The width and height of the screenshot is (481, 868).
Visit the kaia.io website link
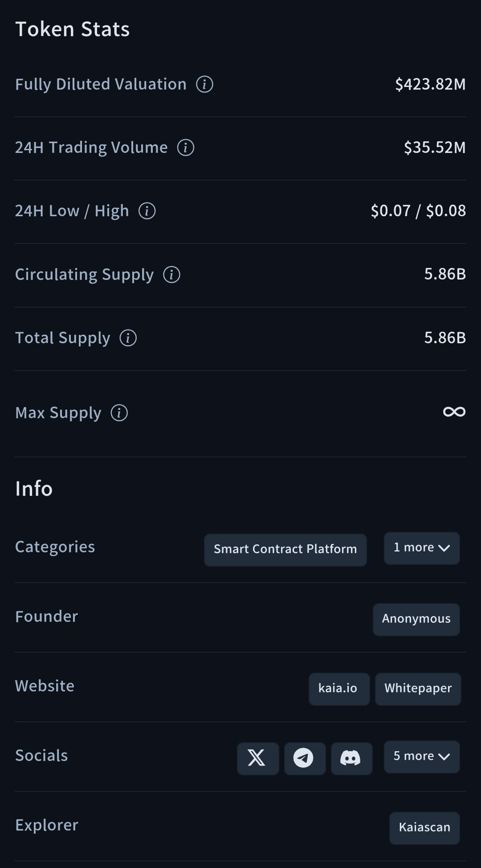(x=338, y=688)
